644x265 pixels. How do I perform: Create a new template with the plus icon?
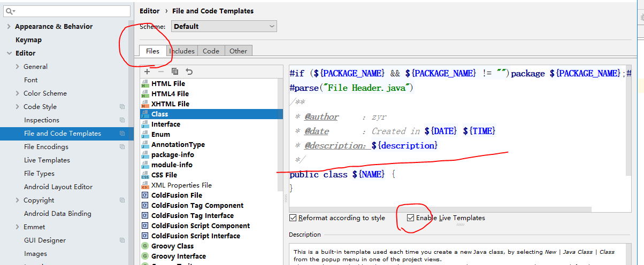pyautogui.click(x=147, y=71)
